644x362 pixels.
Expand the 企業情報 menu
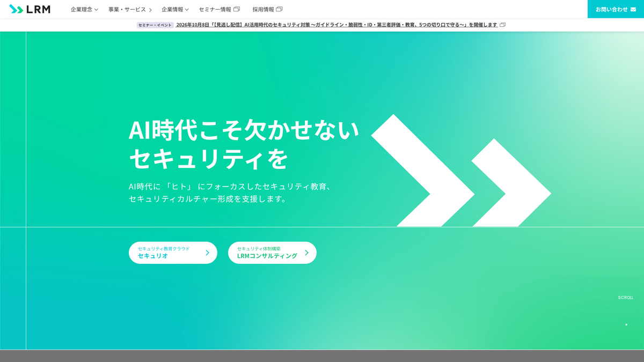[x=175, y=9]
